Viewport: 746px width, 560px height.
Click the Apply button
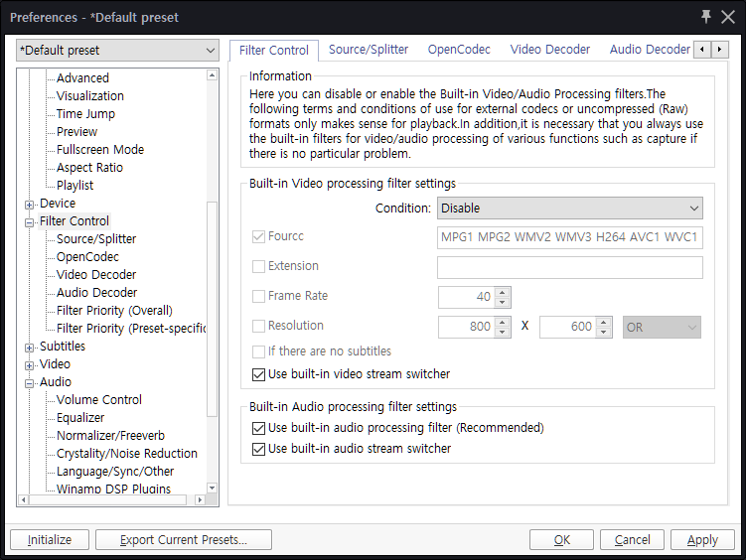point(702,540)
